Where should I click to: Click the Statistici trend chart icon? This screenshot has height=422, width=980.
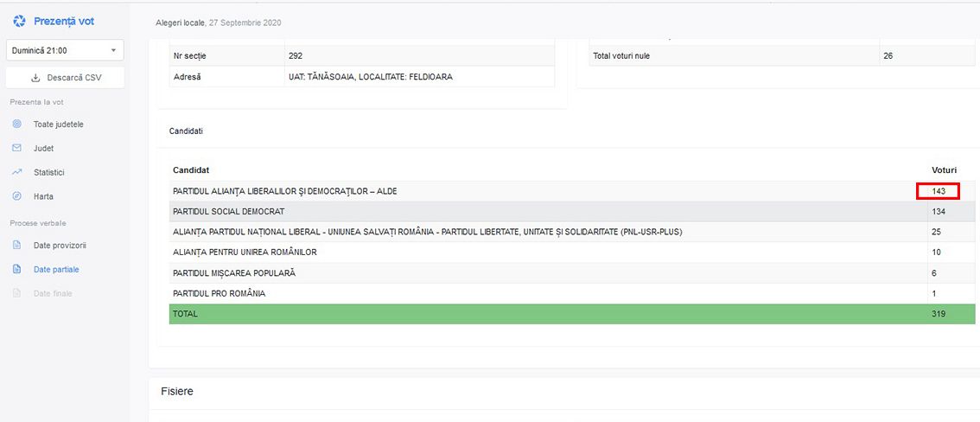pos(17,172)
